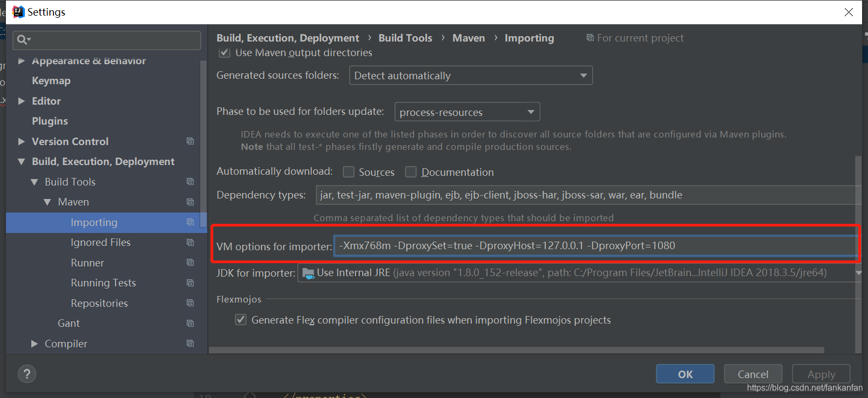Click the VM options for importer field

596,245
